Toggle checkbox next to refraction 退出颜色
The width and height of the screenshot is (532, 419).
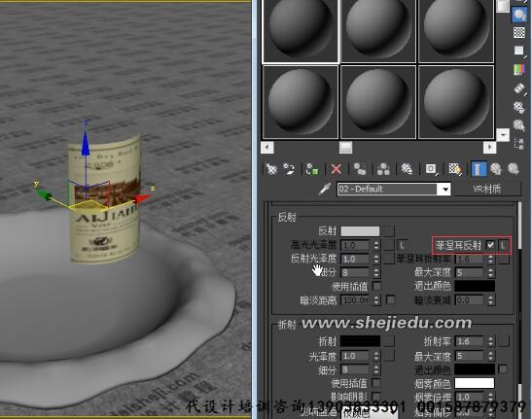[x=503, y=368]
